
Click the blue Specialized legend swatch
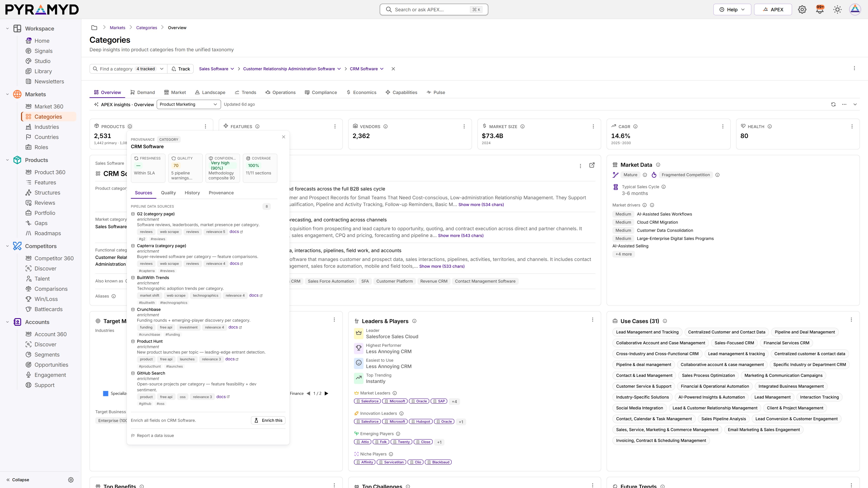coord(106,393)
